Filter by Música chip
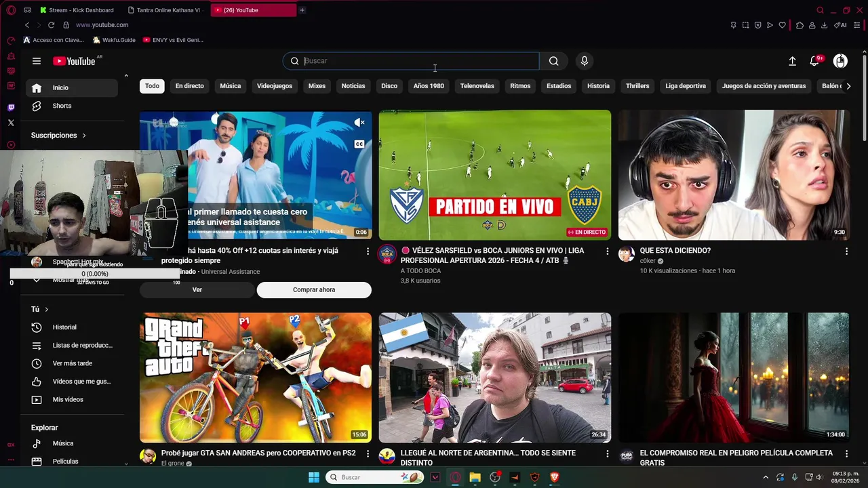Image resolution: width=868 pixels, height=488 pixels. 230,86
